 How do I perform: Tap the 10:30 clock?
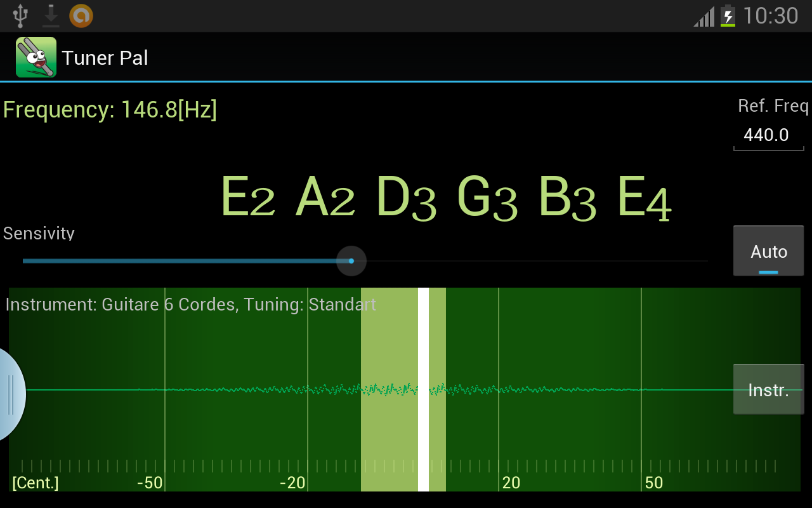(x=770, y=16)
